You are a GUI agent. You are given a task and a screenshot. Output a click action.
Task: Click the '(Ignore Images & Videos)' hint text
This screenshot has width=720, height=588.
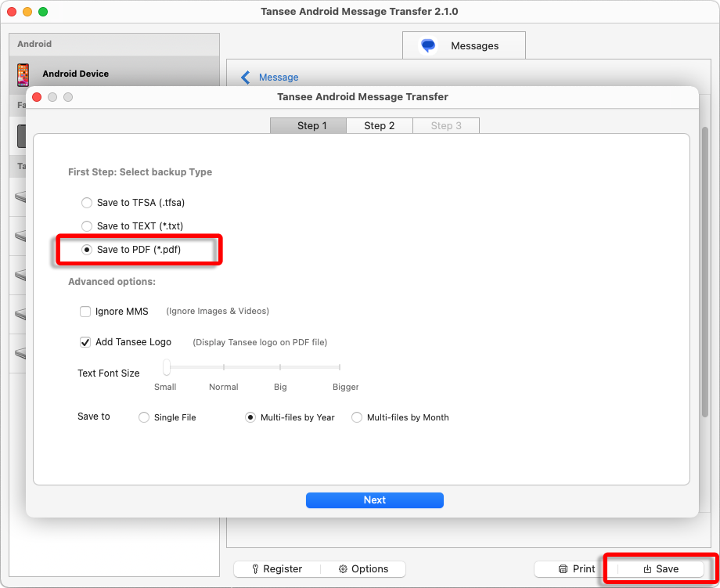pos(218,311)
